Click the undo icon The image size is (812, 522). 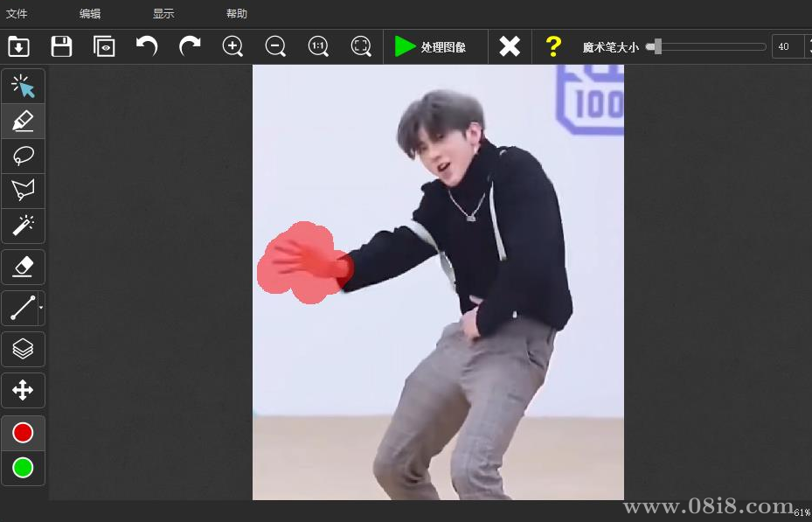147,45
